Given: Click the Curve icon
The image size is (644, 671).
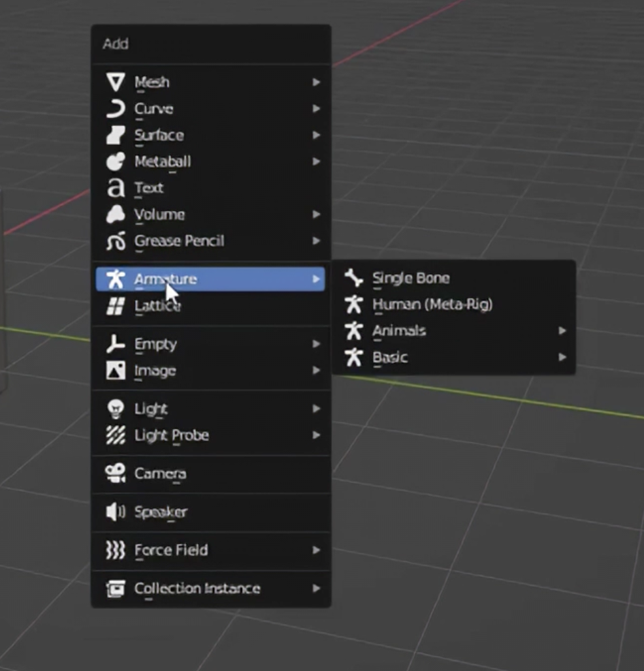Looking at the screenshot, I should 116,109.
